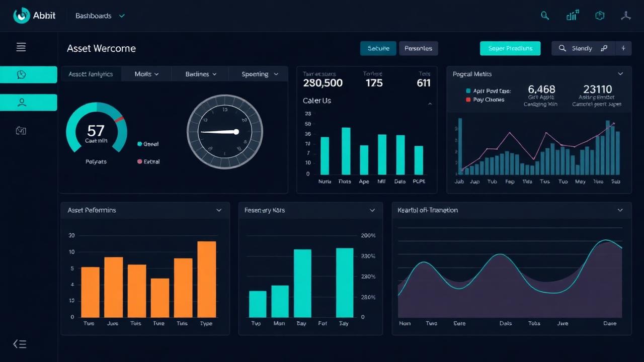Click the teal Aplt Povd Cate legend swatch

tap(468, 91)
